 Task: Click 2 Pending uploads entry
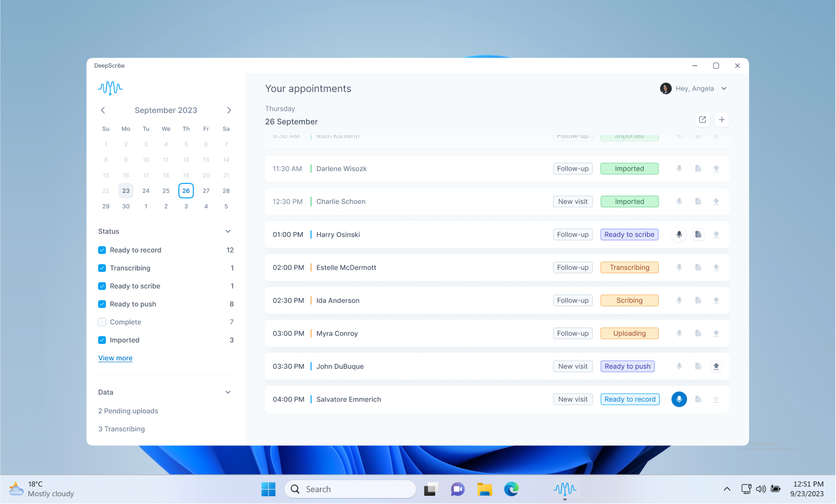128,411
